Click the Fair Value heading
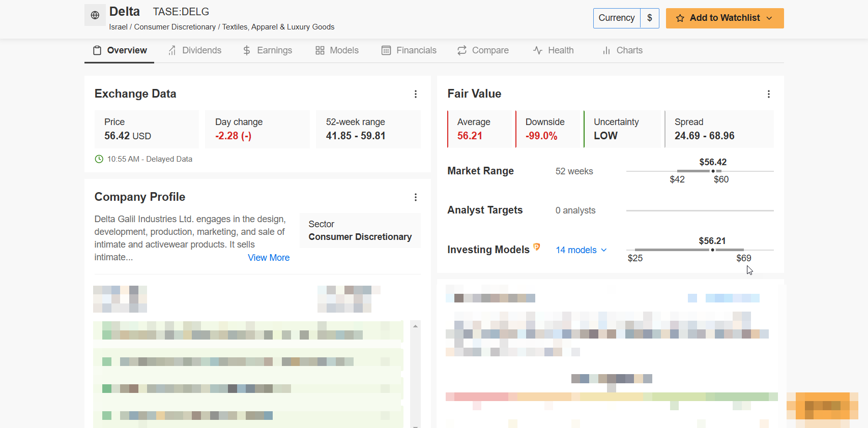Viewport: 868px width, 428px height. click(475, 94)
